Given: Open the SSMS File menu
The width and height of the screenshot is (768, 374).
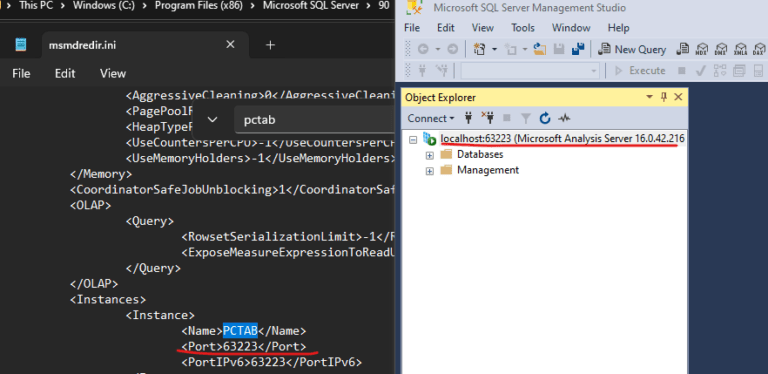Looking at the screenshot, I should point(412,27).
